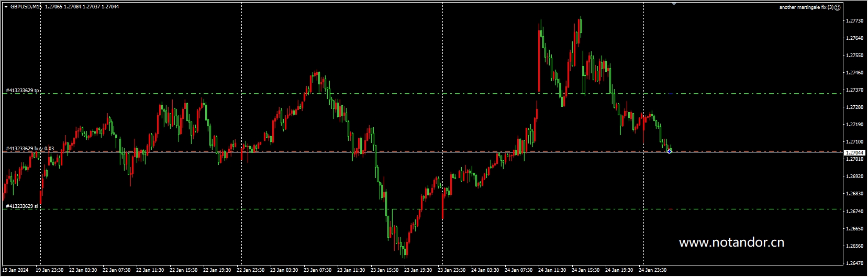The width and height of the screenshot is (868, 277).
Task: Click the 24 Jan 19:30 time axis label
Action: pyautogui.click(x=619, y=271)
